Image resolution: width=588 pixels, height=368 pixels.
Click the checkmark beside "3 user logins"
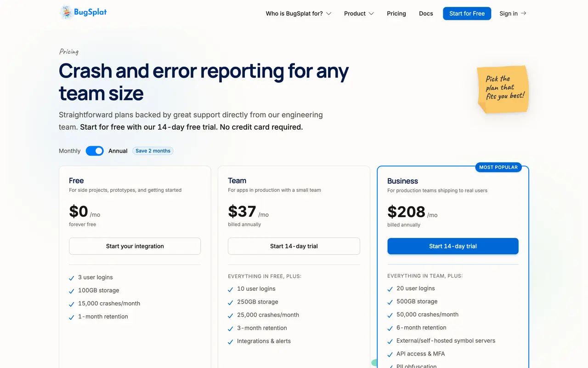coord(72,278)
